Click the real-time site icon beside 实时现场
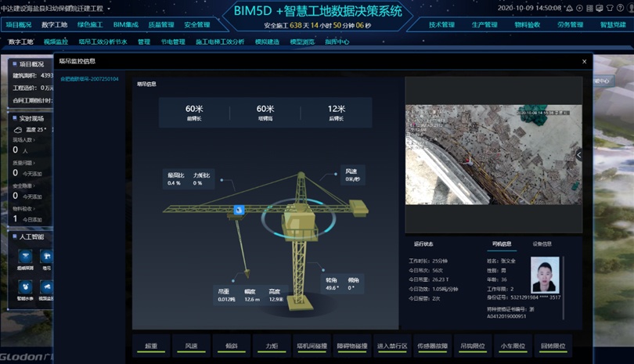Screen dimensions: 634x364 pyautogui.click(x=13, y=118)
